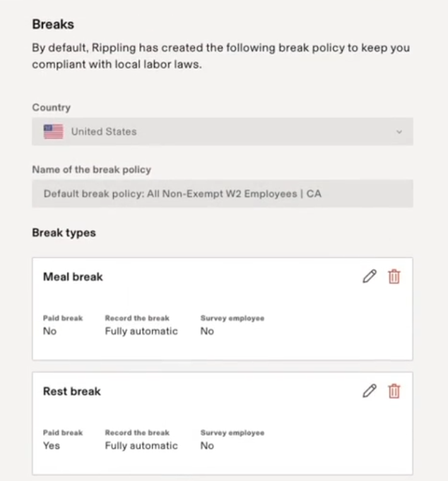Select the Meal break card title
Image resolution: width=448 pixels, height=481 pixels.
[x=73, y=277]
